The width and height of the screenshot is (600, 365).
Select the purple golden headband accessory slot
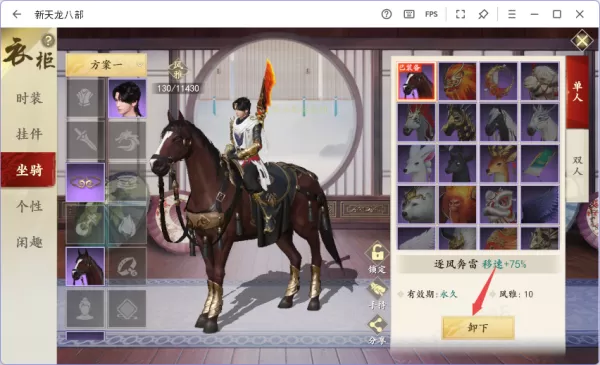[85, 182]
